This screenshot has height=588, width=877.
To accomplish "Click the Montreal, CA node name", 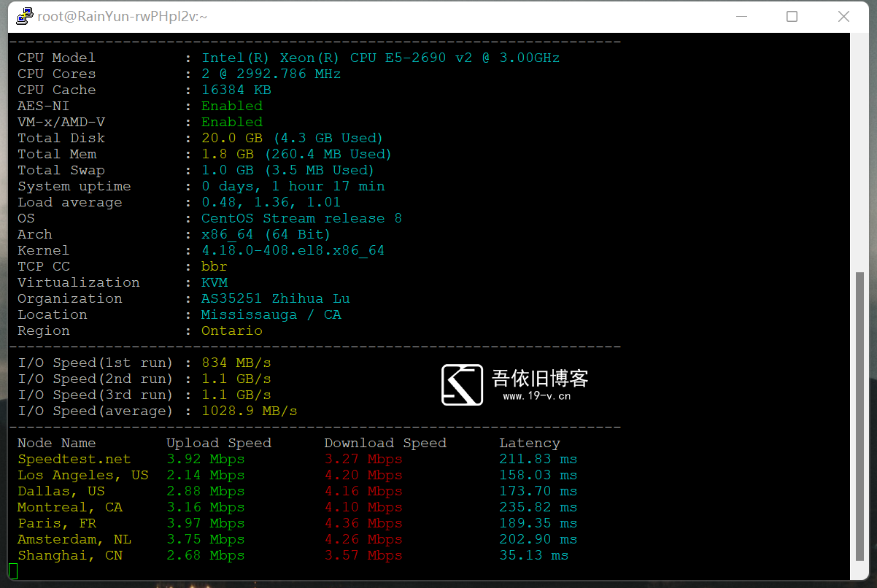I will [x=70, y=507].
